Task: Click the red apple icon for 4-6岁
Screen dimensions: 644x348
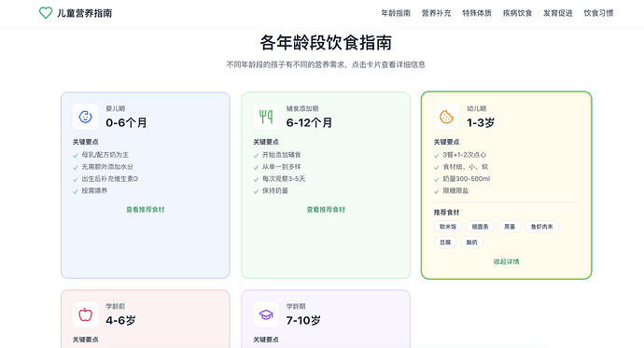Action: [86, 314]
